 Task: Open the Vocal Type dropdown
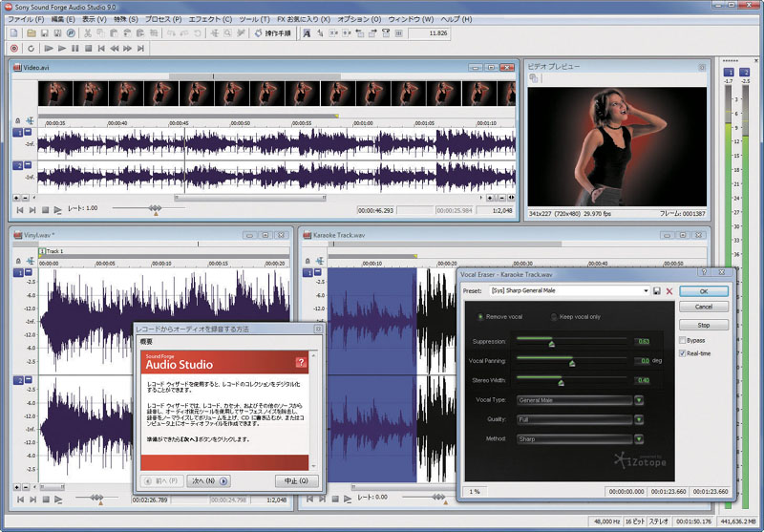tap(639, 400)
